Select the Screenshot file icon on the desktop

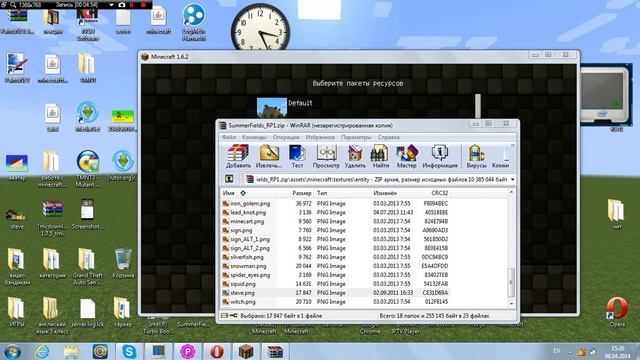(87, 214)
